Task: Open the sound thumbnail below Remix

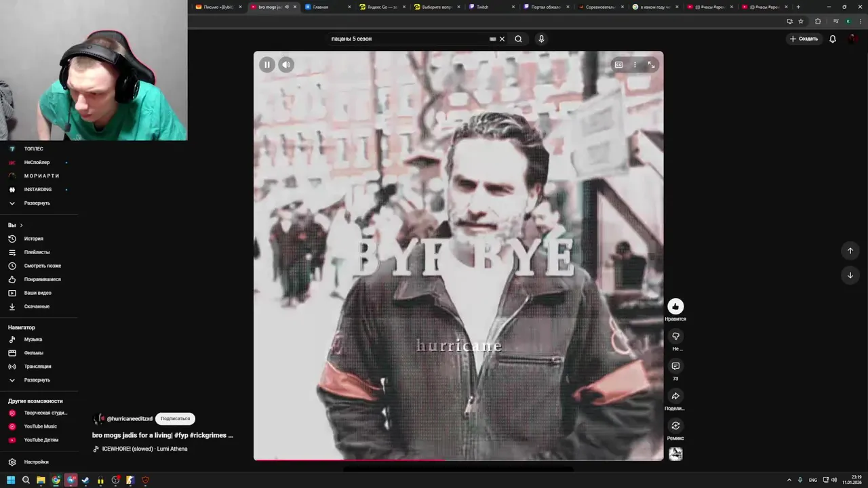Action: point(675,454)
